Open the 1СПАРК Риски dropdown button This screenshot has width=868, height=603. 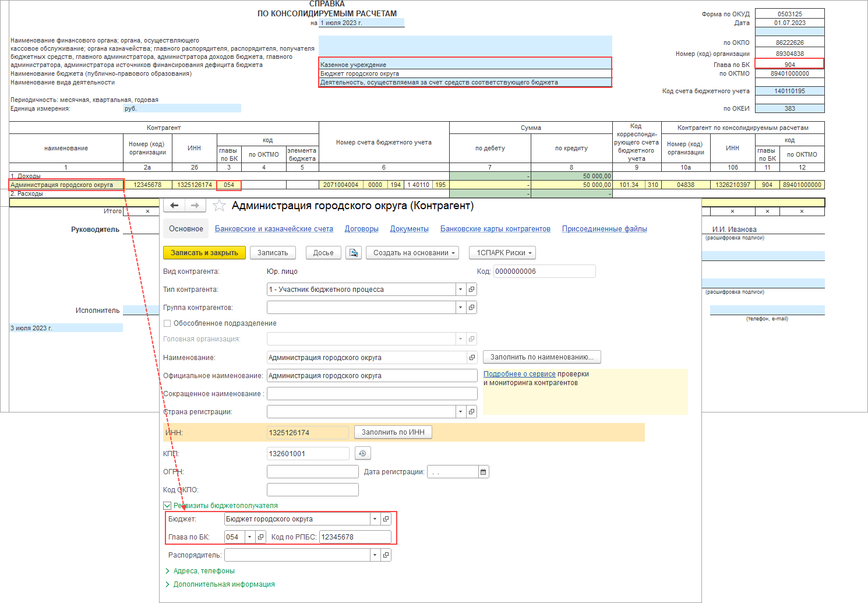pos(502,253)
